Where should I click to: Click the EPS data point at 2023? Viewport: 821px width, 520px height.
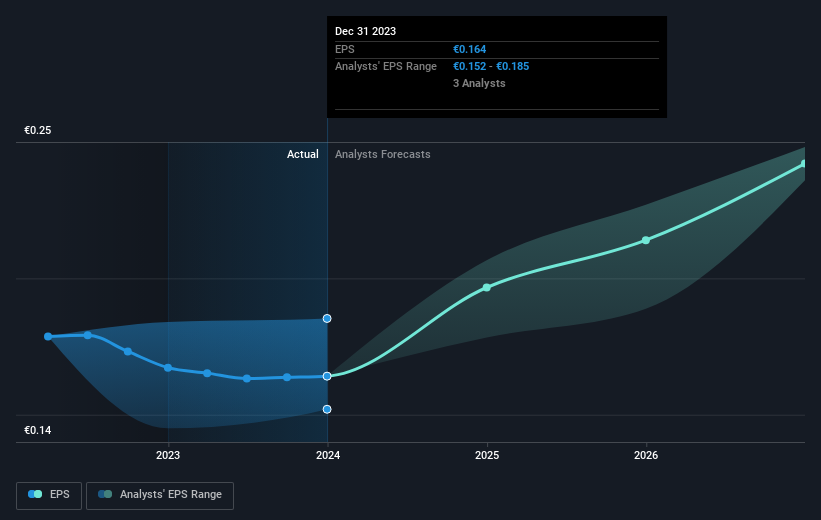tap(168, 368)
